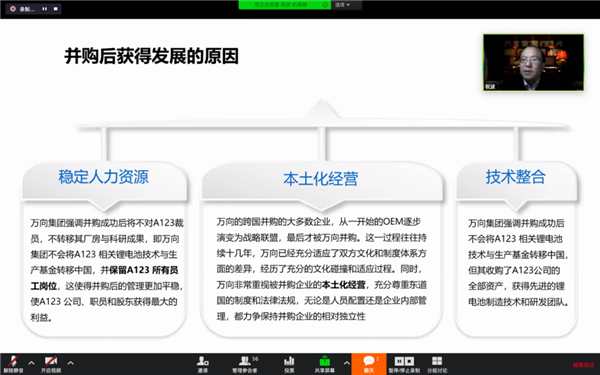600x375 pixels.
Task: Open Breakout Rooms (分组讨论) icon
Action: 437,364
